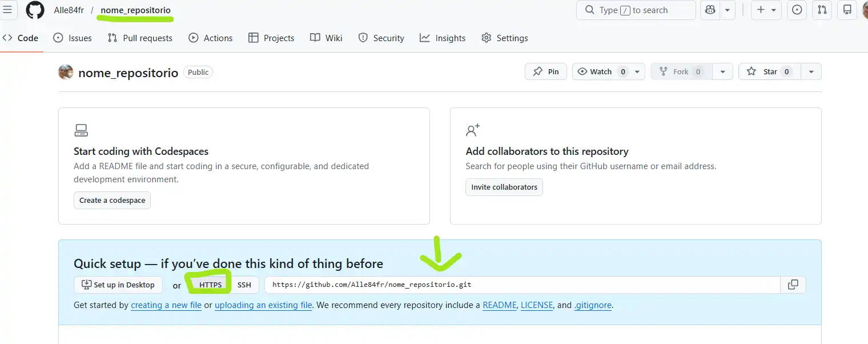This screenshot has height=344, width=868.
Task: Open the hamburger navigation menu
Action: pyautogui.click(x=7, y=10)
